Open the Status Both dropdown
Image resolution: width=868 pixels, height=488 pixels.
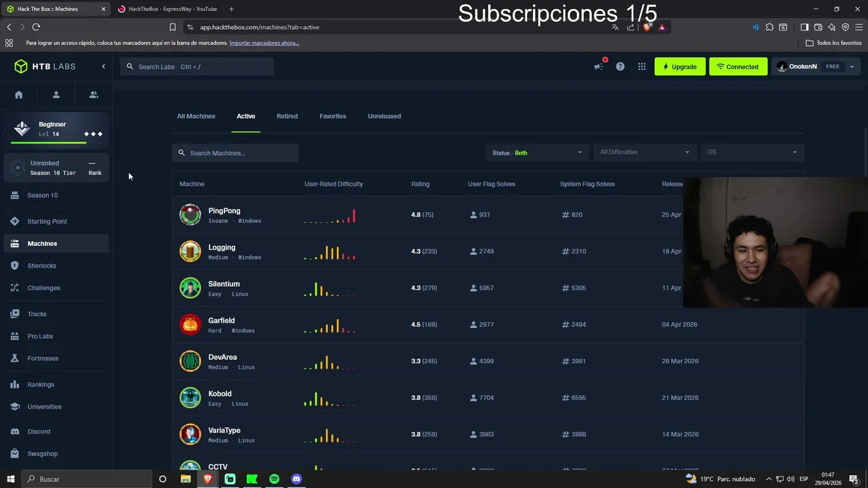(536, 152)
